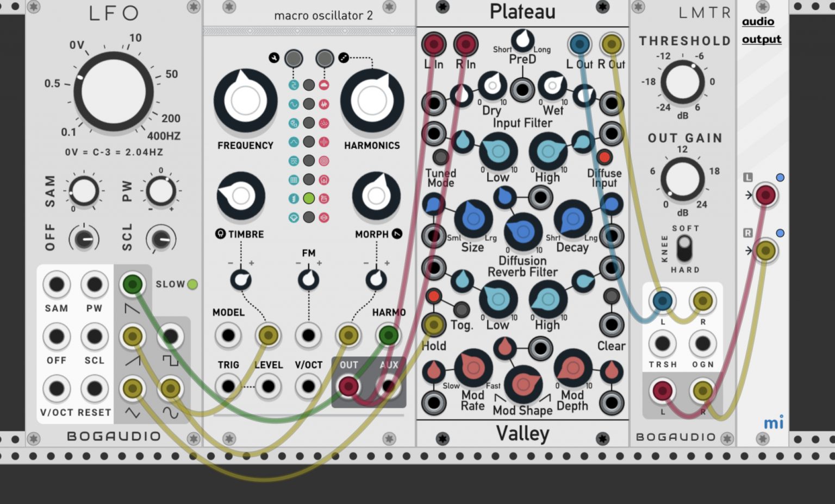Toggle the SLOW mode button on LFO
The height and width of the screenshot is (504, 835).
192,284
